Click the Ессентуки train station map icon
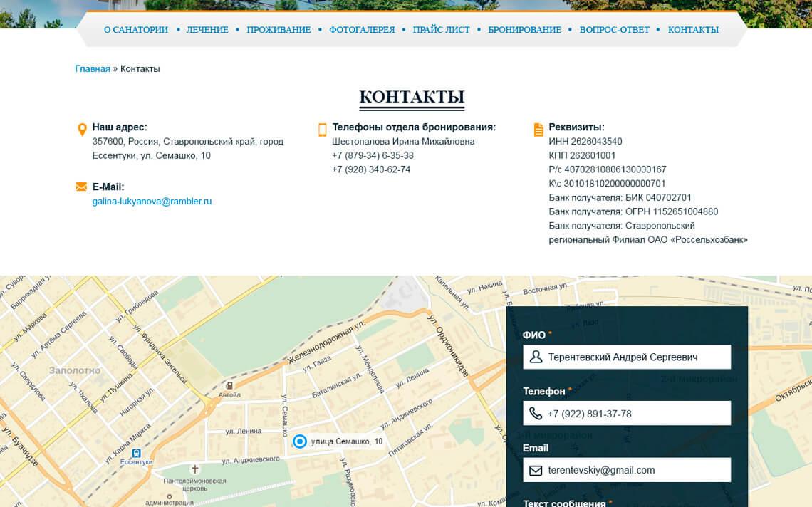 (x=136, y=453)
